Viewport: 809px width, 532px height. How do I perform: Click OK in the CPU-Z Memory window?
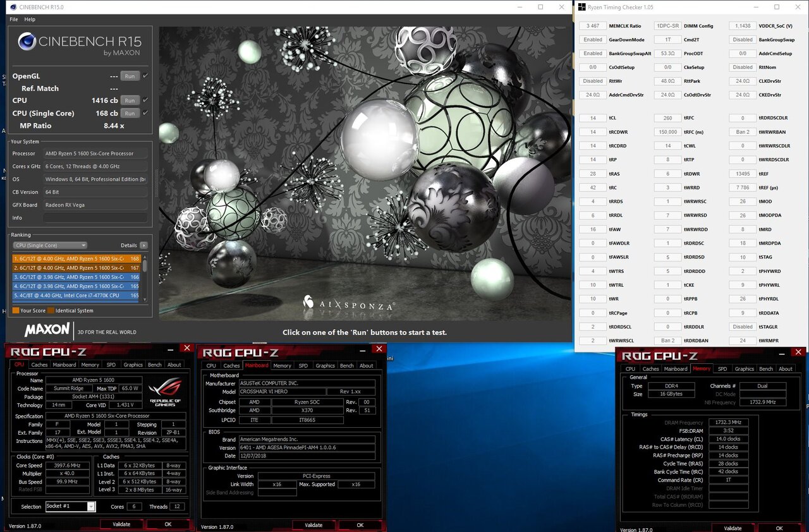point(779,528)
